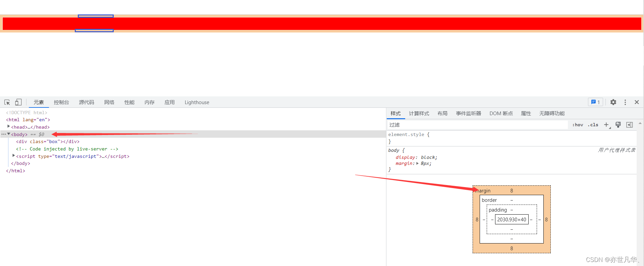Click the display: block declaration
The height and width of the screenshot is (266, 644).
pyautogui.click(x=416, y=157)
